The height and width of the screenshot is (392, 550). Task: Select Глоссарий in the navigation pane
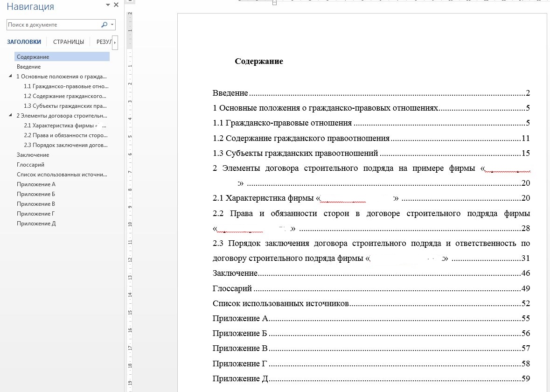30,165
